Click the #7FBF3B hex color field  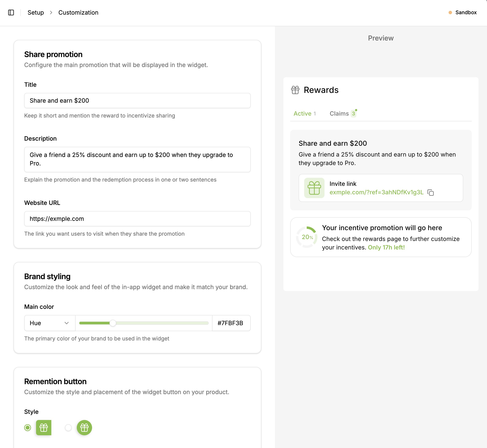(231, 323)
